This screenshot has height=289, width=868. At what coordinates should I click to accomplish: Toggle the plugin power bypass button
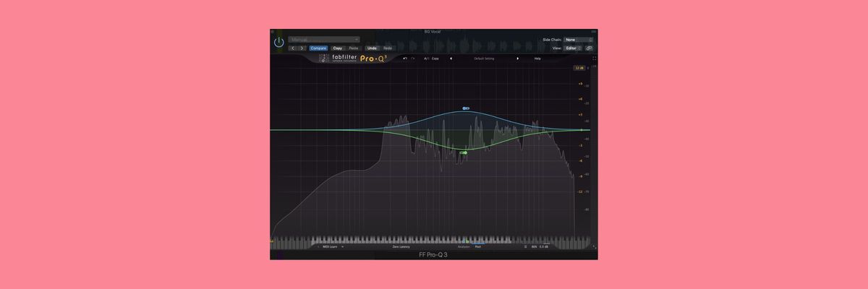click(x=279, y=42)
